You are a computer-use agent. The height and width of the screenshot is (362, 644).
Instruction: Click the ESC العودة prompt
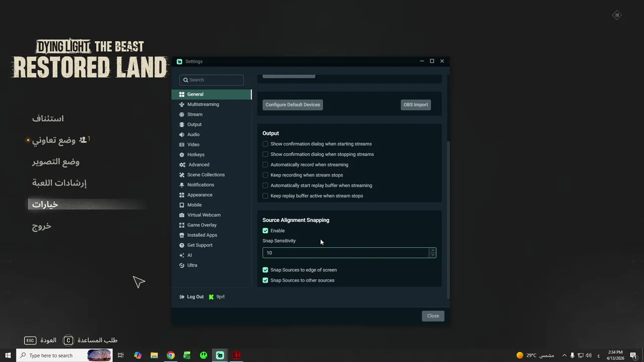point(40,340)
